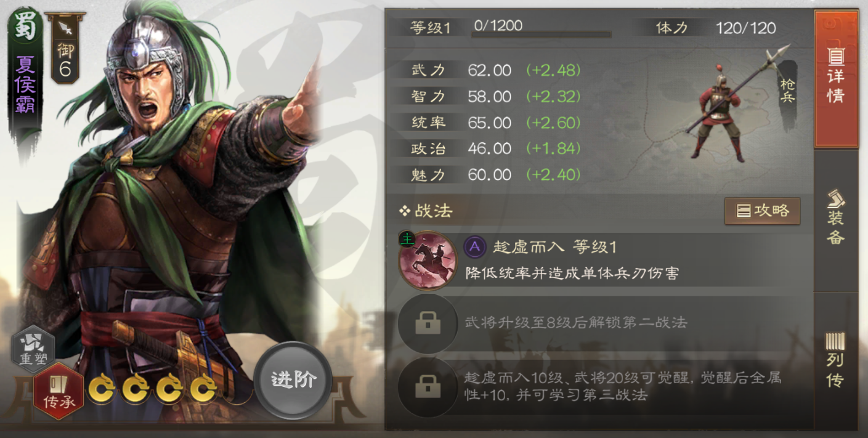This screenshot has width=868, height=438.
Task: Click the experience progress bar 0/1200
Action: click(541, 34)
